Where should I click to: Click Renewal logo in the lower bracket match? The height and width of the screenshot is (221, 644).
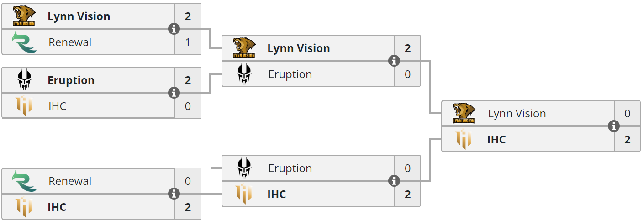[x=24, y=181]
